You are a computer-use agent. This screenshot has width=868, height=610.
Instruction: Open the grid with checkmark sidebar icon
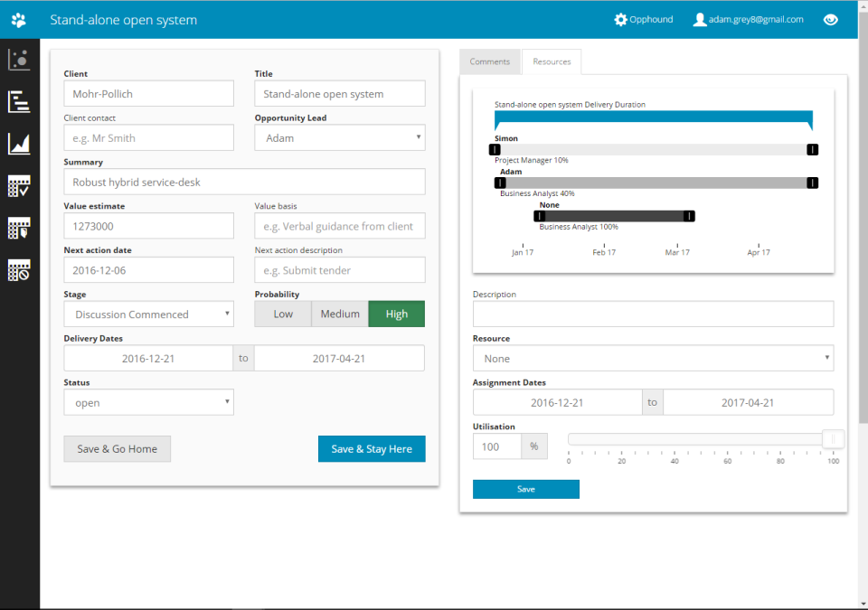(x=19, y=186)
